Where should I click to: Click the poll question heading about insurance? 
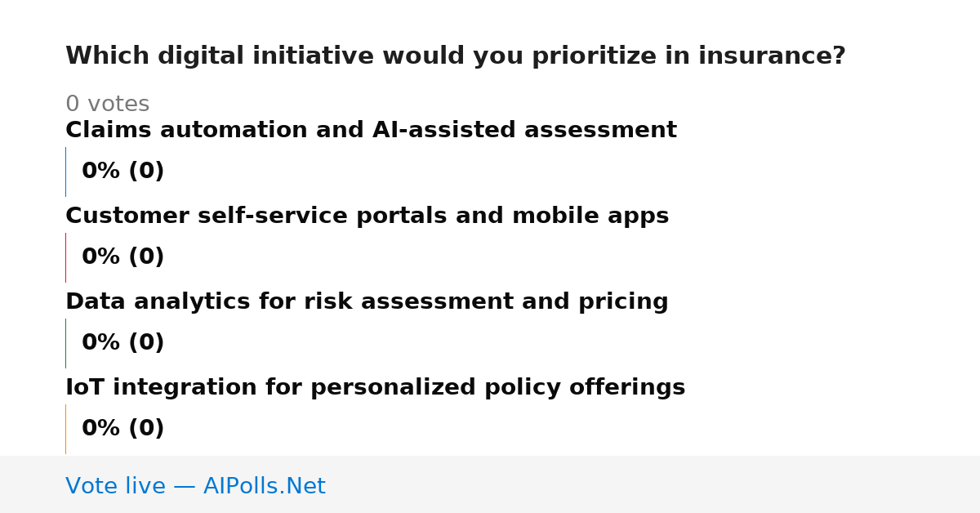coord(456,56)
